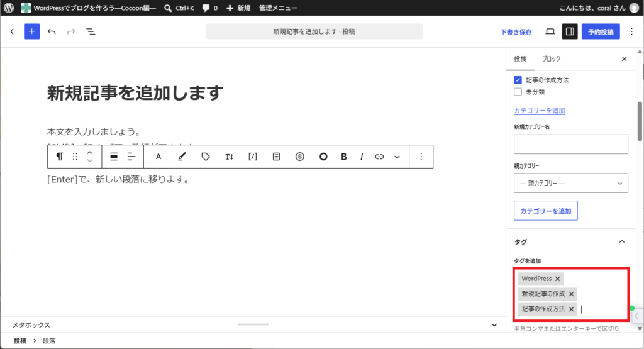Switch to the 投稿 tab

point(520,59)
